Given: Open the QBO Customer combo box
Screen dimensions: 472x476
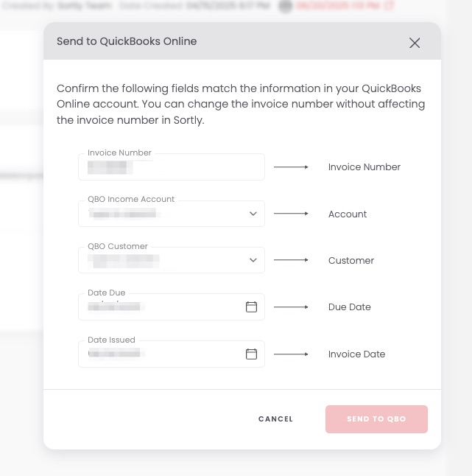Looking at the screenshot, I should (162, 260).
